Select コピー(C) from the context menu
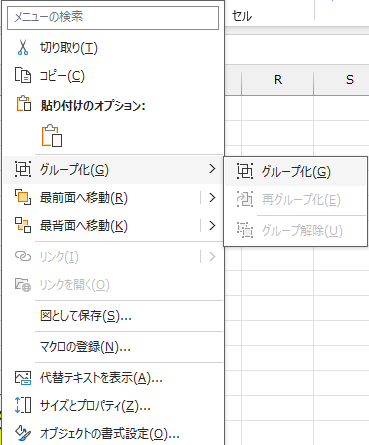Screen dimensions: 369x445 pos(113,76)
